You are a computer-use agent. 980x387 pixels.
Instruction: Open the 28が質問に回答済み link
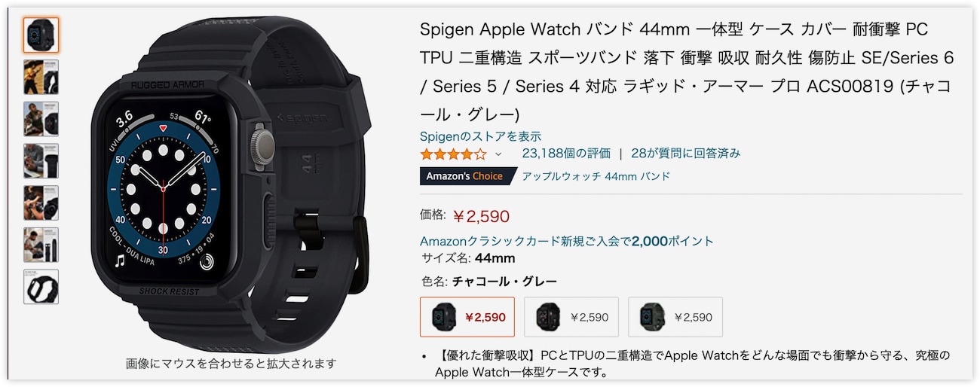coord(686,153)
